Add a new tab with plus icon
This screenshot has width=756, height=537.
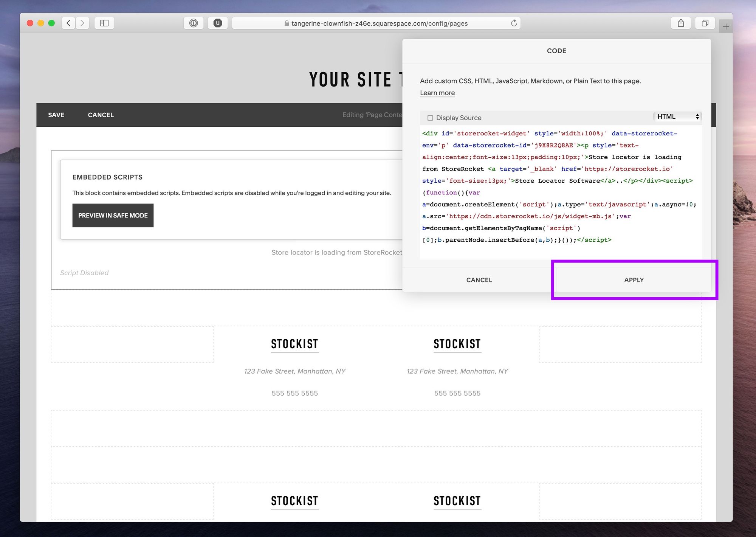coord(726,26)
